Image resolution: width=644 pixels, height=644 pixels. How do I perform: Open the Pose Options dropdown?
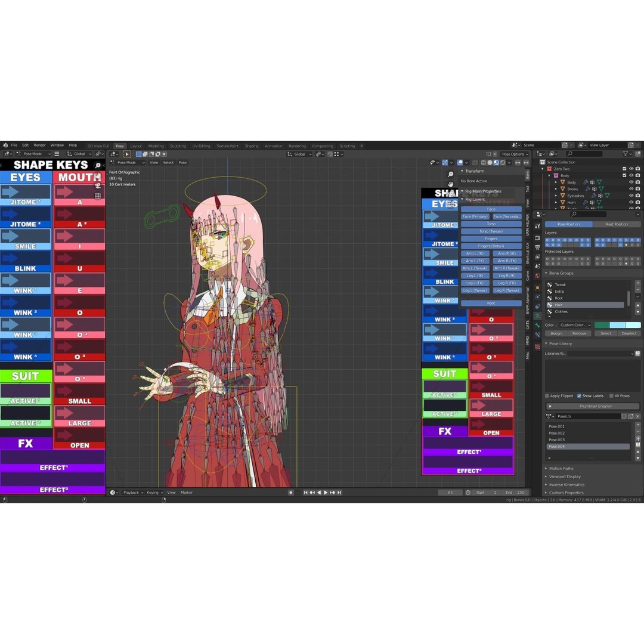(515, 154)
